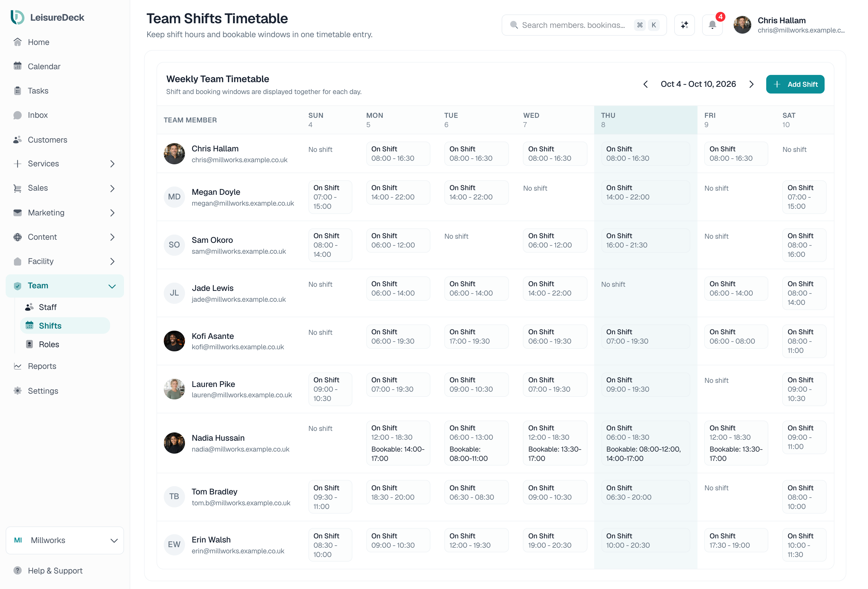Click the Customers people icon

point(18,140)
